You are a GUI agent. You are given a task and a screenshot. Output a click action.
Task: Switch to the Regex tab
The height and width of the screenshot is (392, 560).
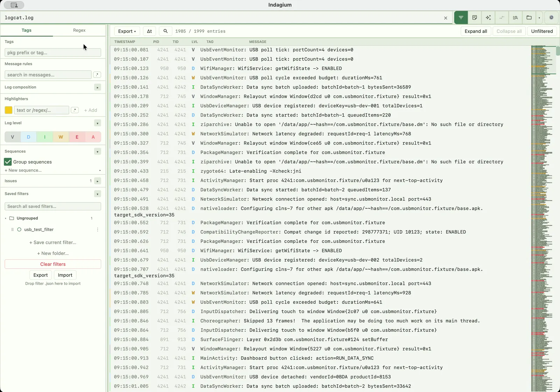[79, 30]
